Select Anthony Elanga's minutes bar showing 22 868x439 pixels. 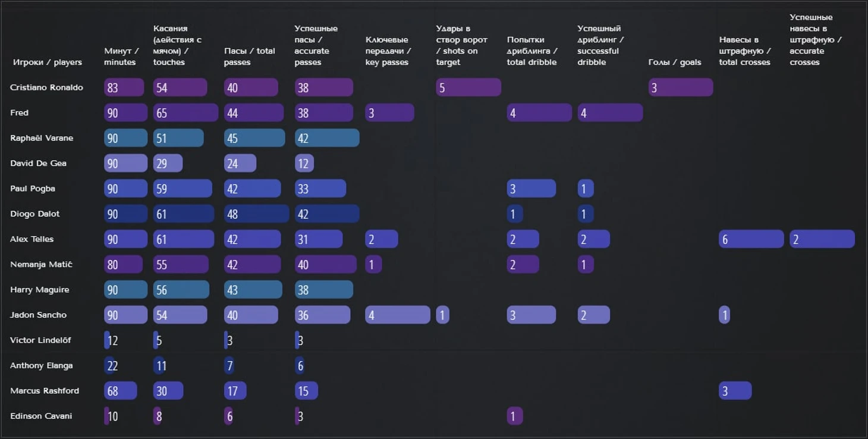[x=109, y=365]
